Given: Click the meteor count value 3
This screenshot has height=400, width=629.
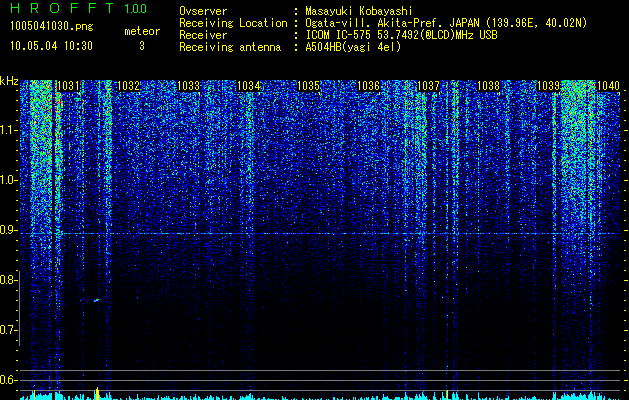Looking at the screenshot, I should point(142,46).
